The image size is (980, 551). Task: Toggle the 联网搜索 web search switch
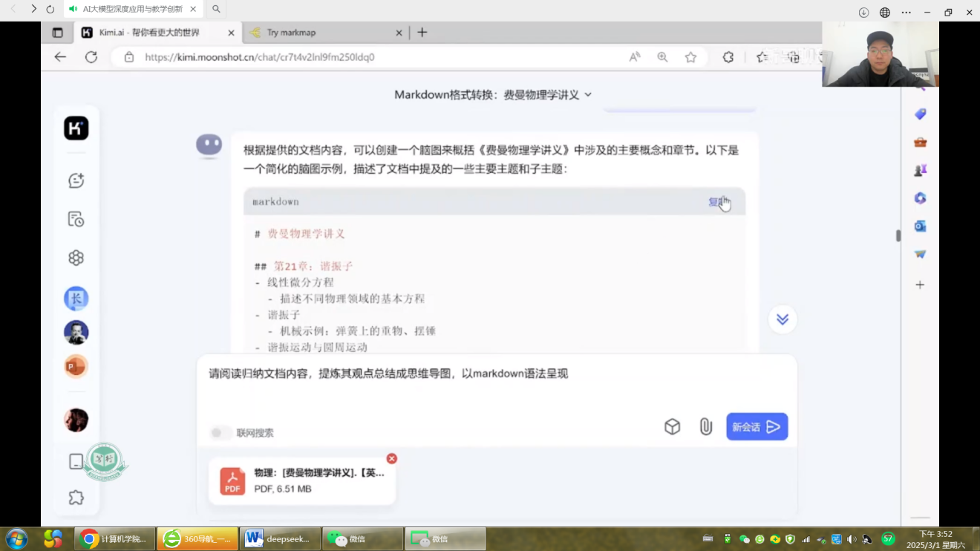tap(220, 433)
